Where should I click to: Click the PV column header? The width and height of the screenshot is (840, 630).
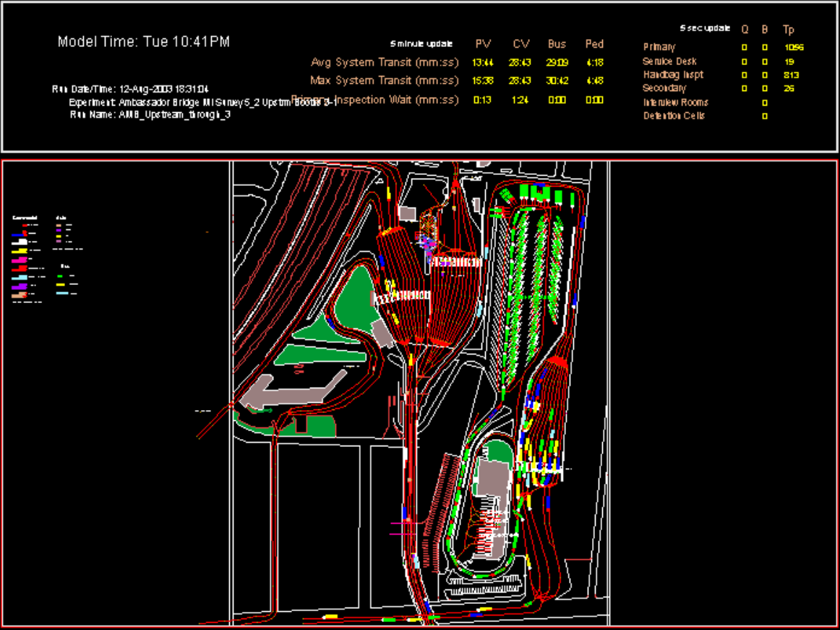coord(482,45)
